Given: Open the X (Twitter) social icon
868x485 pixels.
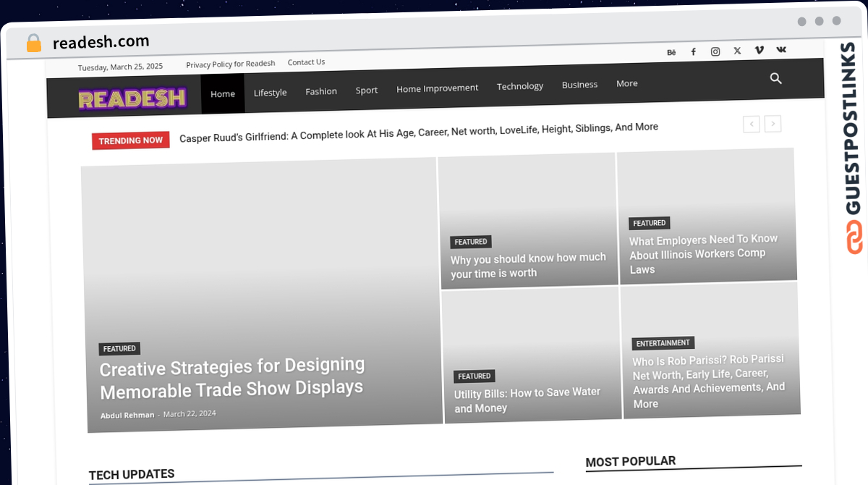Looking at the screenshot, I should pos(737,51).
